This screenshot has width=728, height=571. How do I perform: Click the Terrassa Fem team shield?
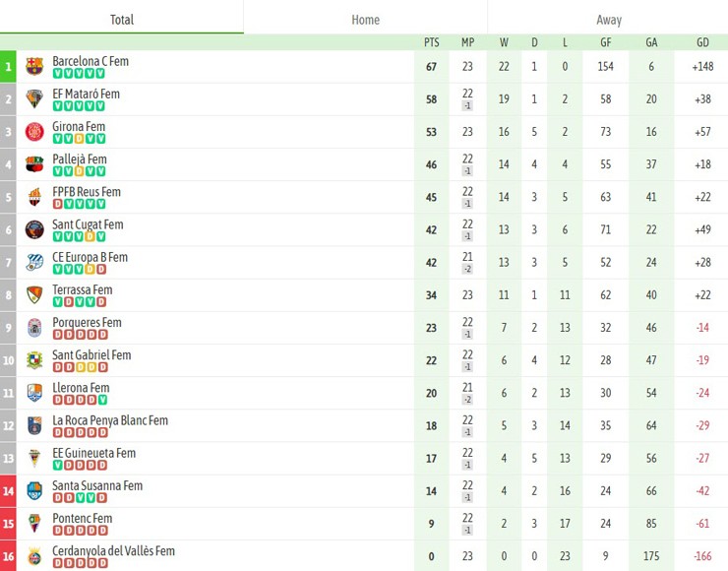click(34, 294)
